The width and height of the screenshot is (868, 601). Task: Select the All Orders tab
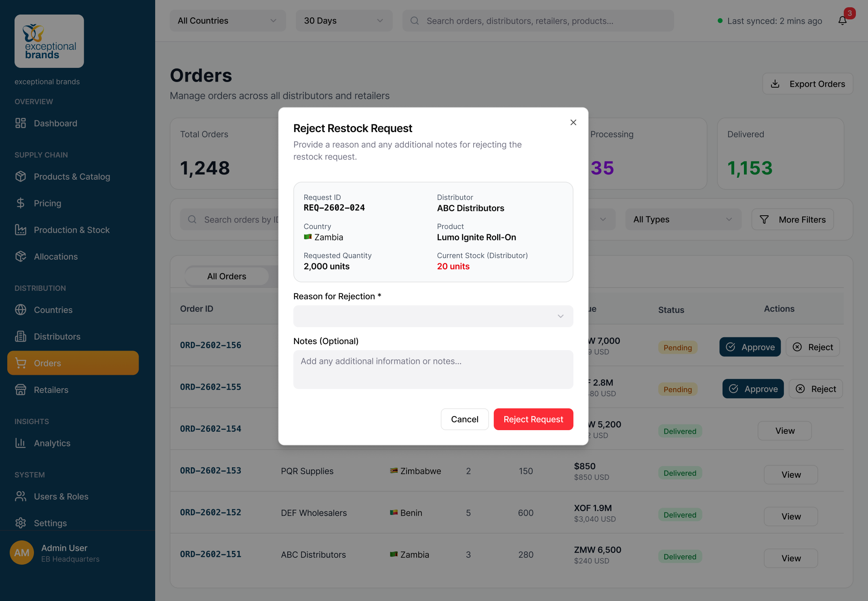227,276
